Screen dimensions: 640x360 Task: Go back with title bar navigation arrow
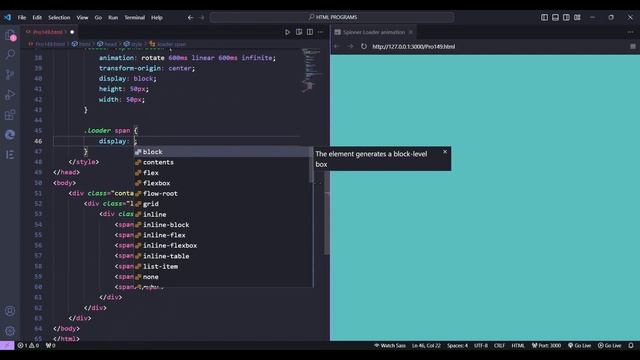(190, 18)
